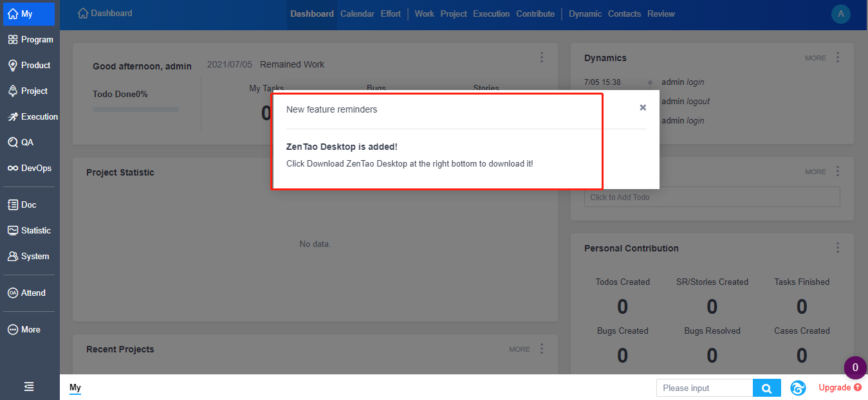Switch to the Project tab in top navigation
868x400 pixels.
454,14
